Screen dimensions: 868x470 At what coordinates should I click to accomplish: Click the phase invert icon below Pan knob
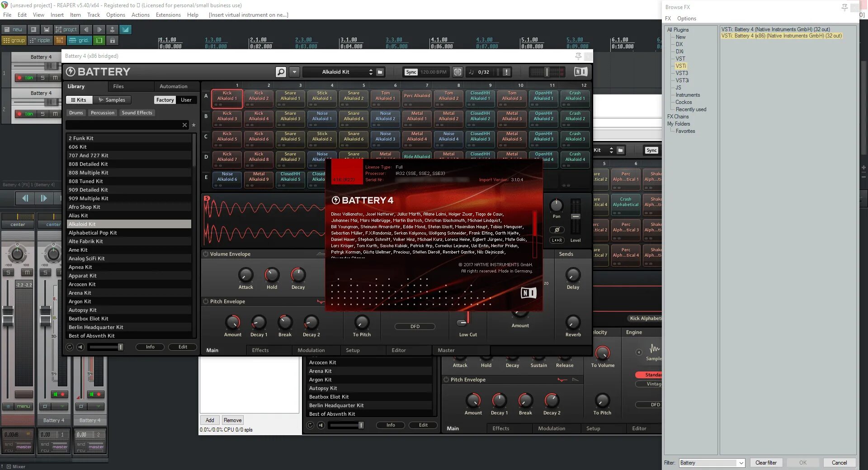click(557, 230)
